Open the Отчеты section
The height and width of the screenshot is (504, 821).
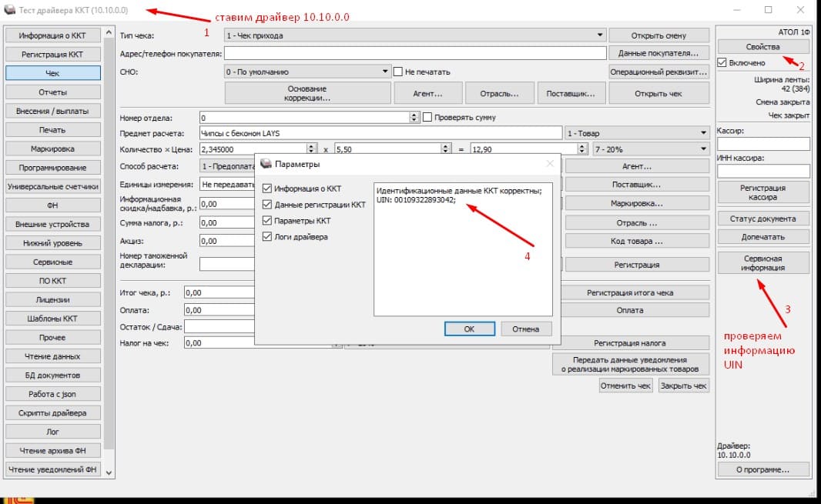[52, 92]
